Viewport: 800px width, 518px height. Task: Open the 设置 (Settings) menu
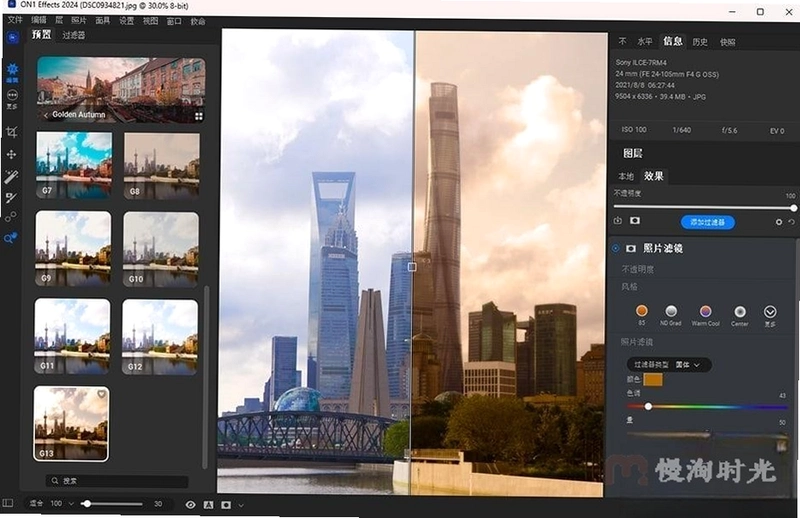click(127, 20)
